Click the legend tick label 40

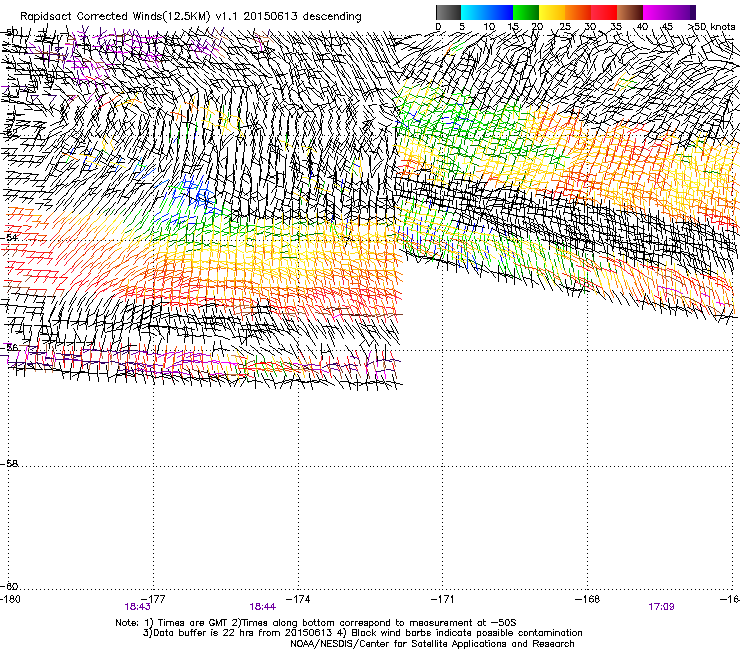tap(642, 27)
